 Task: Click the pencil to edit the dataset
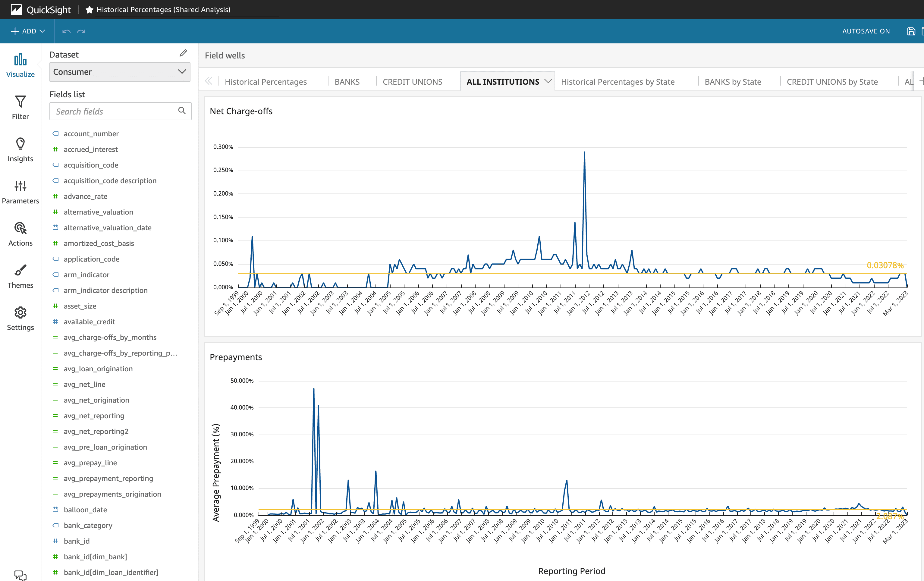184,53
